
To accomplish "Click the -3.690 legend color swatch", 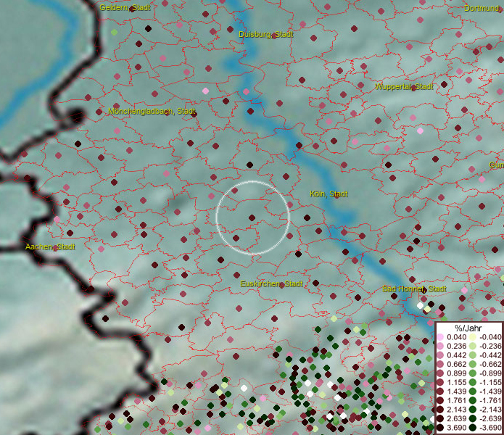I will [473, 428].
